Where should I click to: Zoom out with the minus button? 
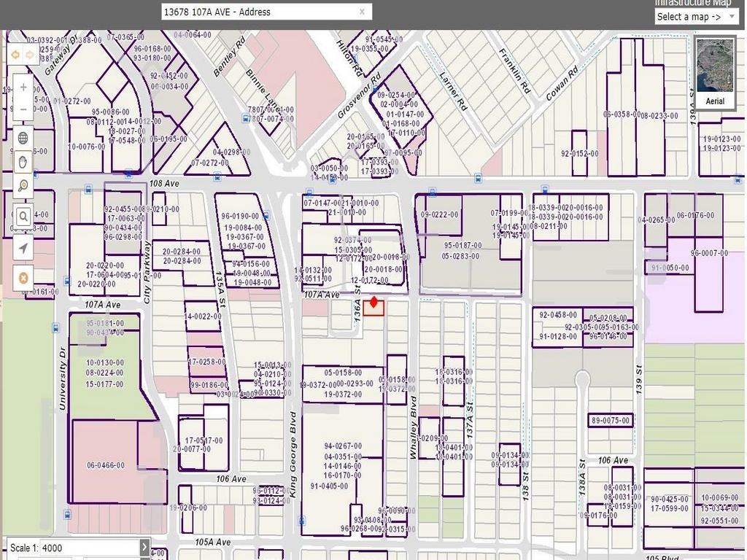click(x=23, y=109)
